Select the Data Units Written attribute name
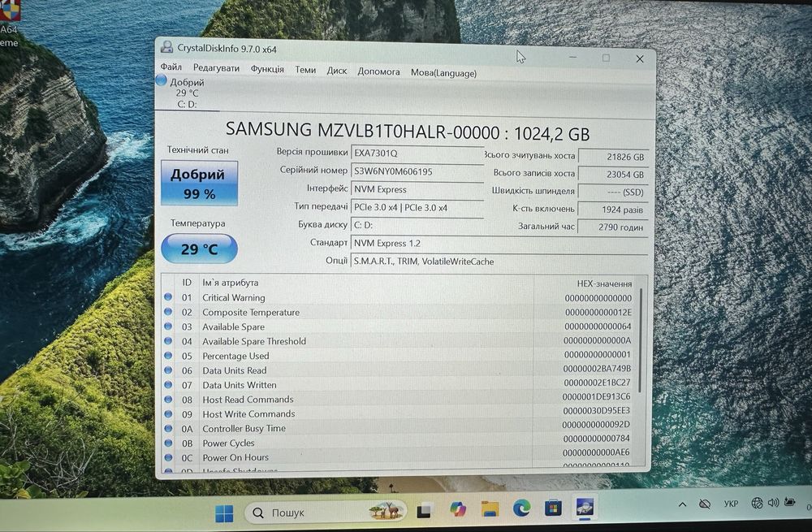812x532 pixels. click(x=240, y=385)
